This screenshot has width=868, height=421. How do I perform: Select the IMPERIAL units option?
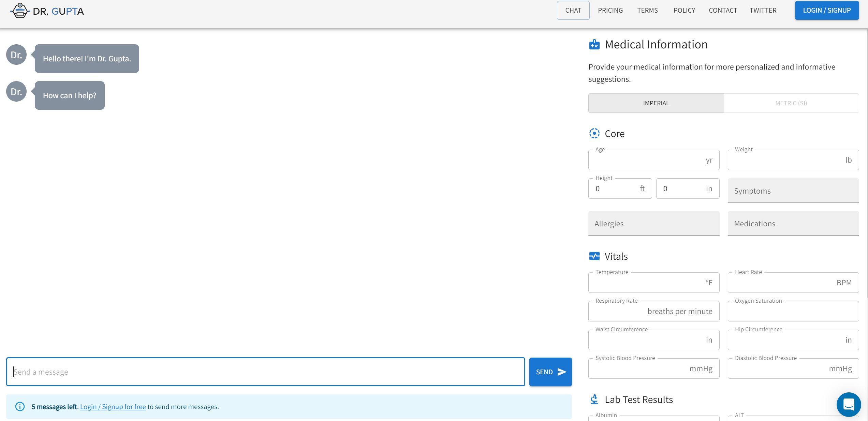coord(656,103)
